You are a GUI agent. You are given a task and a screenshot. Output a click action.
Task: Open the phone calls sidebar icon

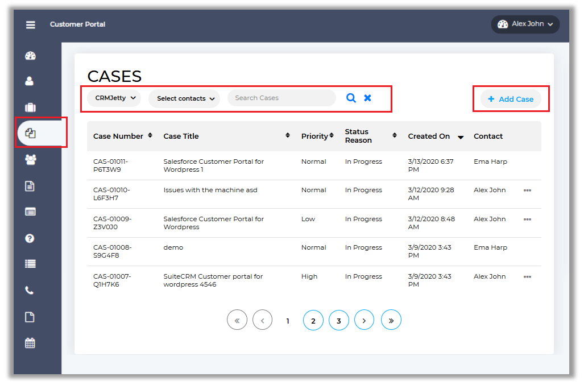click(30, 291)
